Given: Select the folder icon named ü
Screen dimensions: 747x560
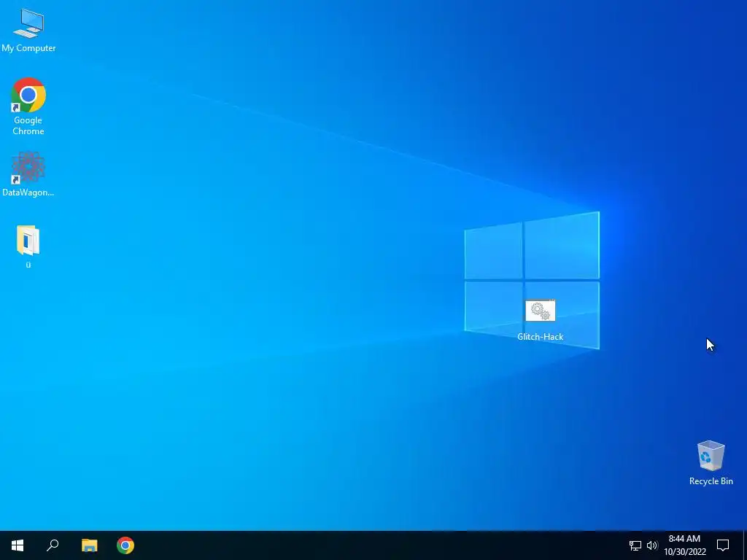Looking at the screenshot, I should 28,246.
